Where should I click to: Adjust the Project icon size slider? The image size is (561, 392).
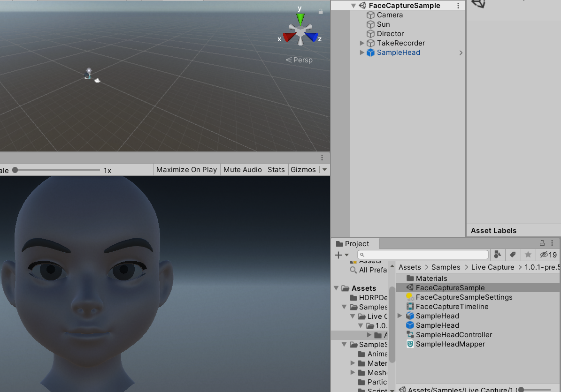pos(536,390)
